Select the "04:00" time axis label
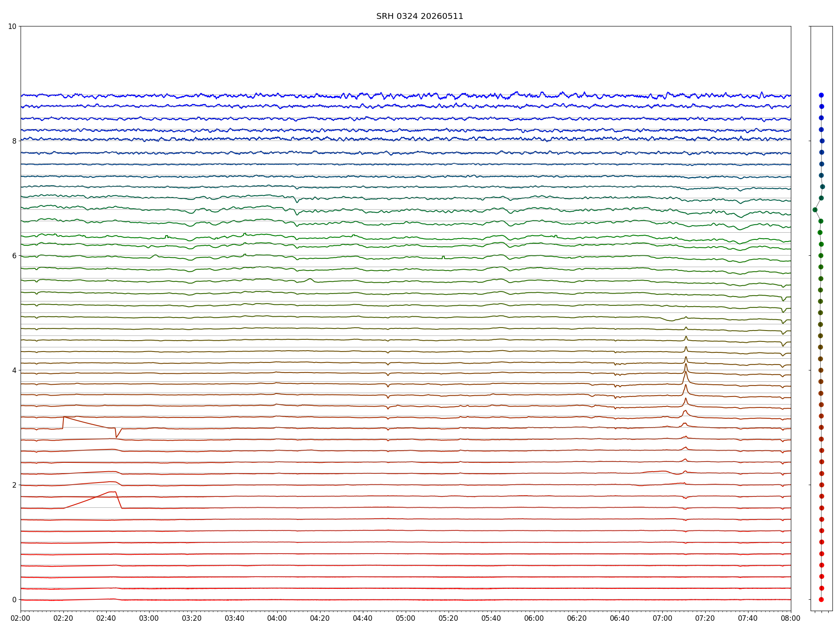 [277, 619]
